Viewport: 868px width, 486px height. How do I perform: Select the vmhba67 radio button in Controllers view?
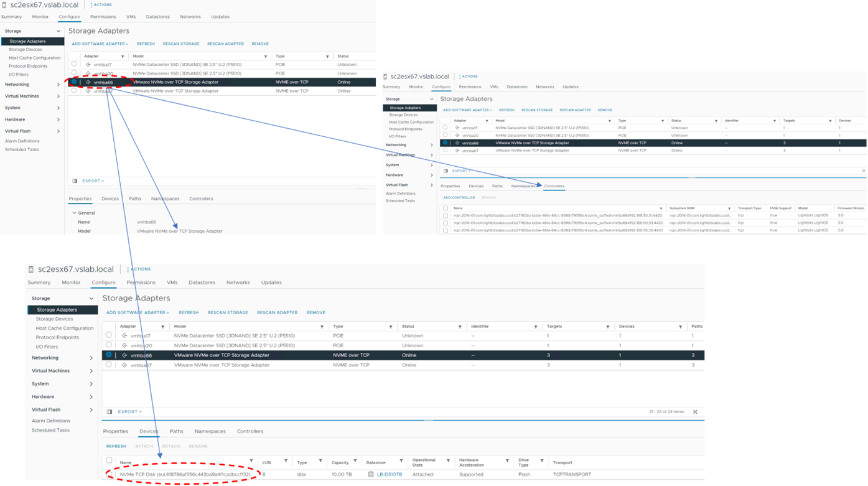446,150
